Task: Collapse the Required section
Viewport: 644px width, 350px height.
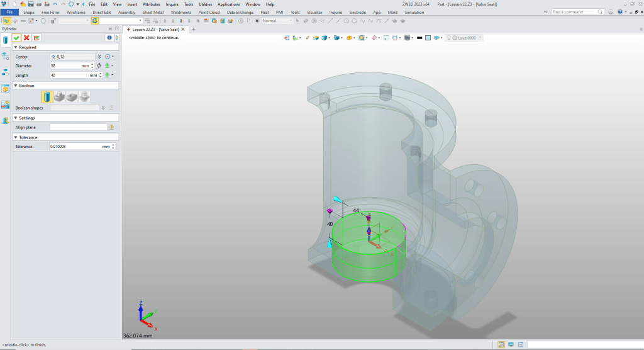Action: pos(16,47)
